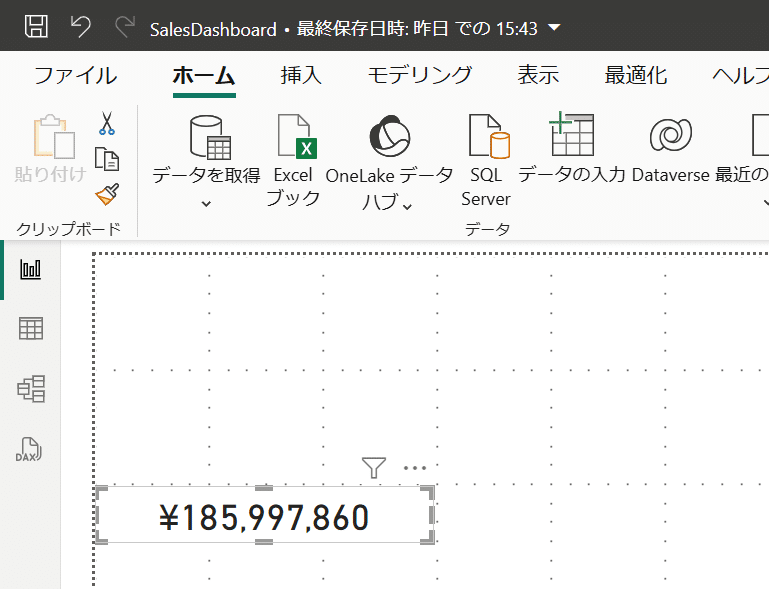Switch to Report view in sidebar
The height and width of the screenshot is (589, 769).
click(x=30, y=269)
